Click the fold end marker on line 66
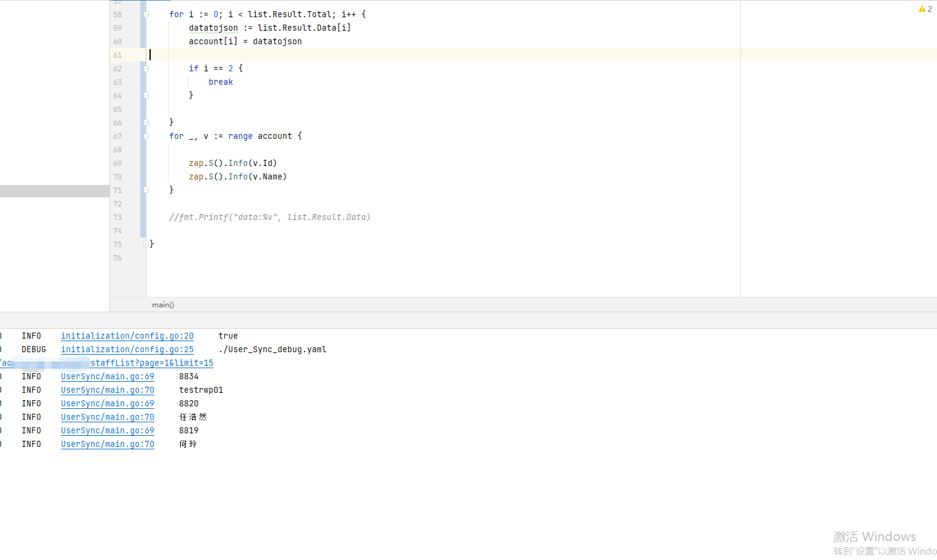 tap(146, 122)
